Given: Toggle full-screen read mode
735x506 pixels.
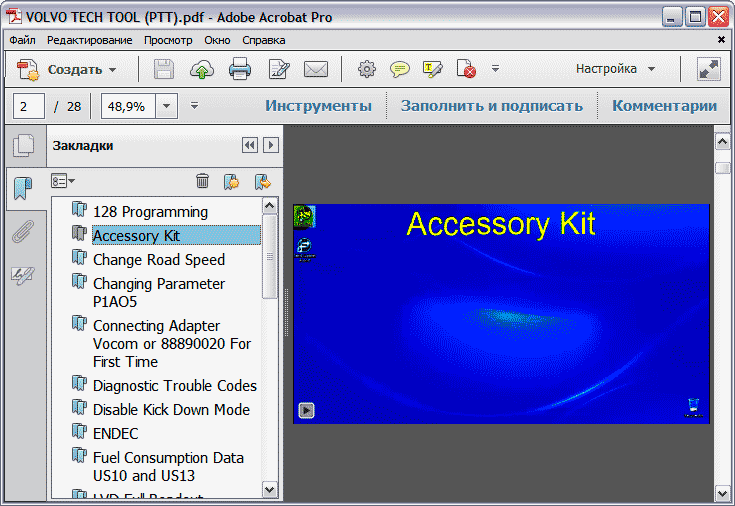Looking at the screenshot, I should point(709,69).
